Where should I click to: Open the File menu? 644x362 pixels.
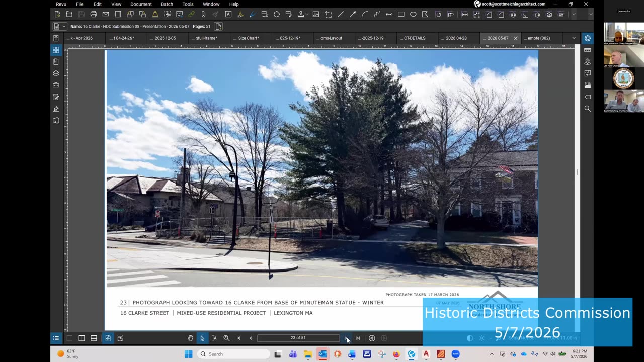[79, 4]
